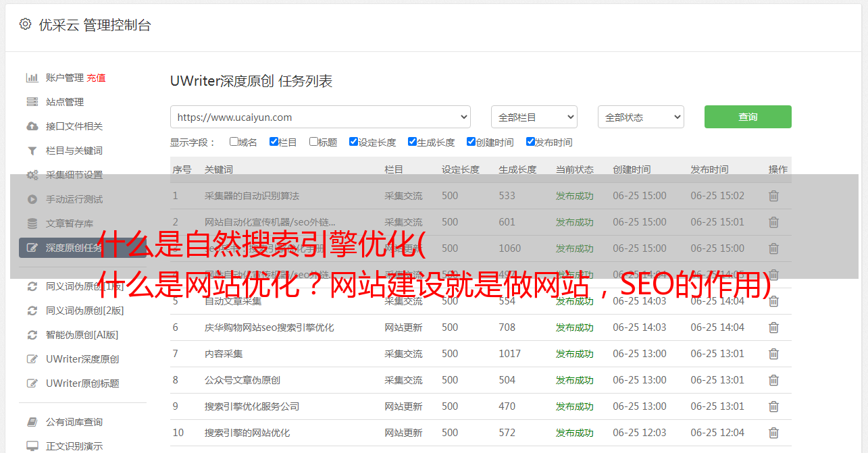Click the trash icon for row 7 内容采集
This screenshot has width=868, height=453.
(773, 354)
